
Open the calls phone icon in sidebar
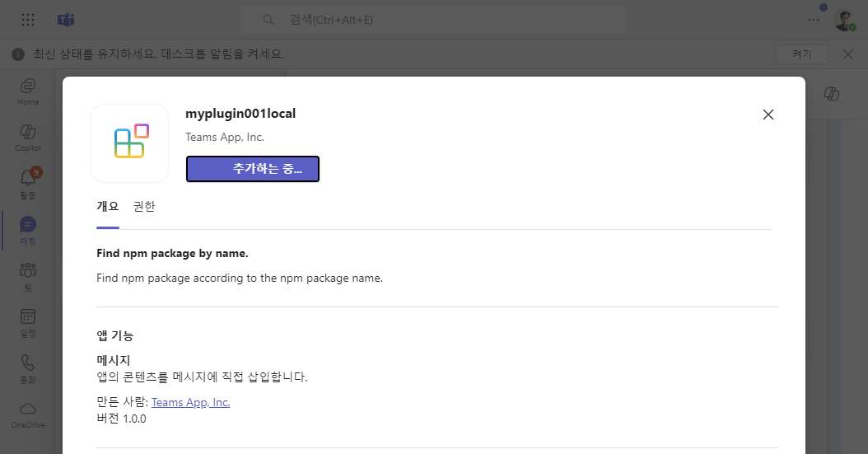(28, 369)
